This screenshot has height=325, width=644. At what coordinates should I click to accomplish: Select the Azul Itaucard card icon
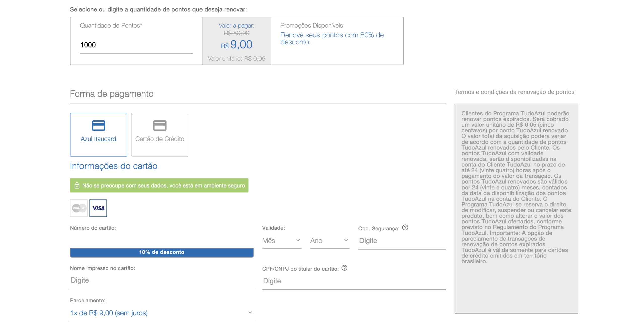click(98, 125)
